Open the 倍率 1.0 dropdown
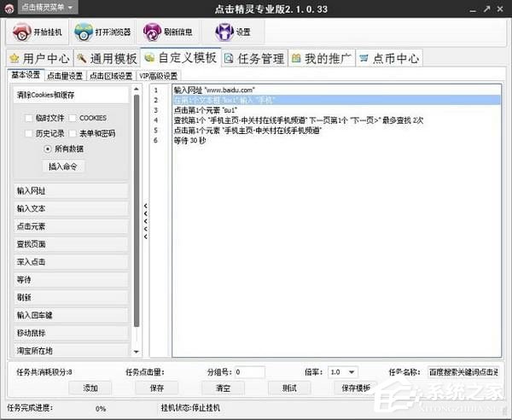The image size is (512, 420). (x=343, y=372)
